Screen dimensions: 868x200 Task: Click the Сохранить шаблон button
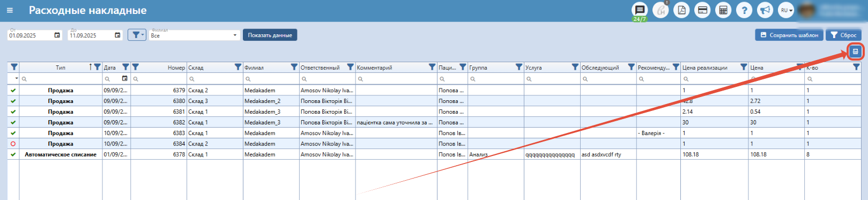[789, 35]
